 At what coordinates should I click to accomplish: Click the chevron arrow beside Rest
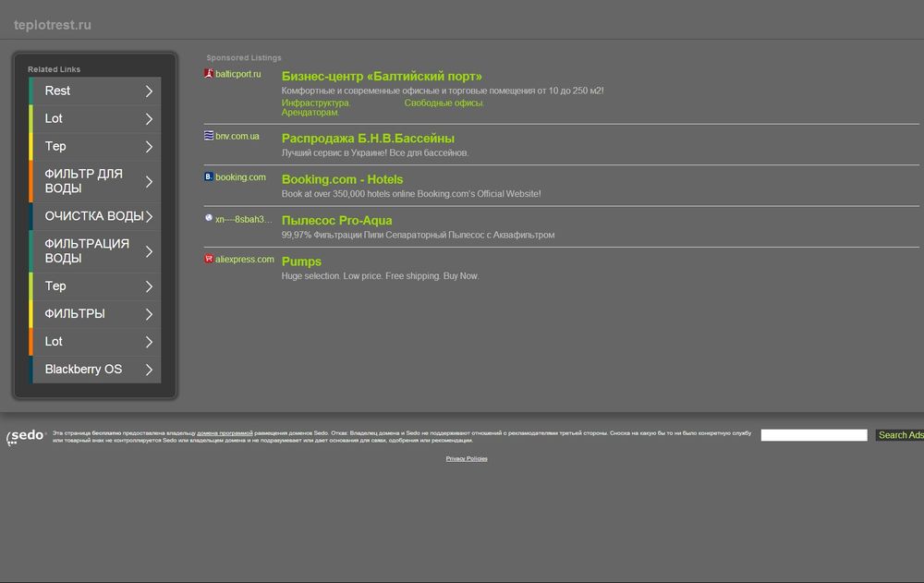tap(149, 91)
